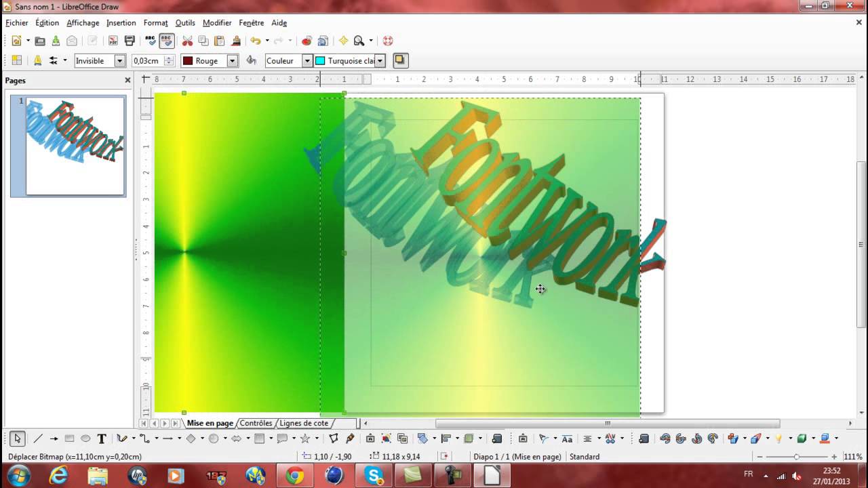The image size is (868, 488).
Task: Open the Zoom icon dropdown arrow
Action: pyautogui.click(x=371, y=41)
